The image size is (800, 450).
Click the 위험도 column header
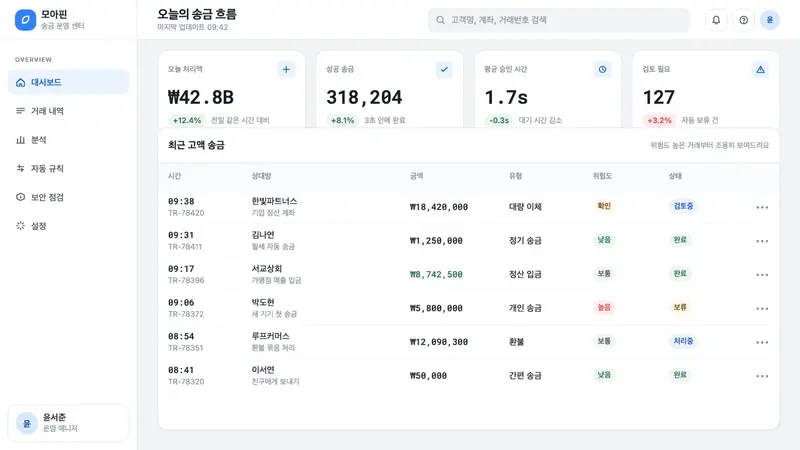[602, 176]
